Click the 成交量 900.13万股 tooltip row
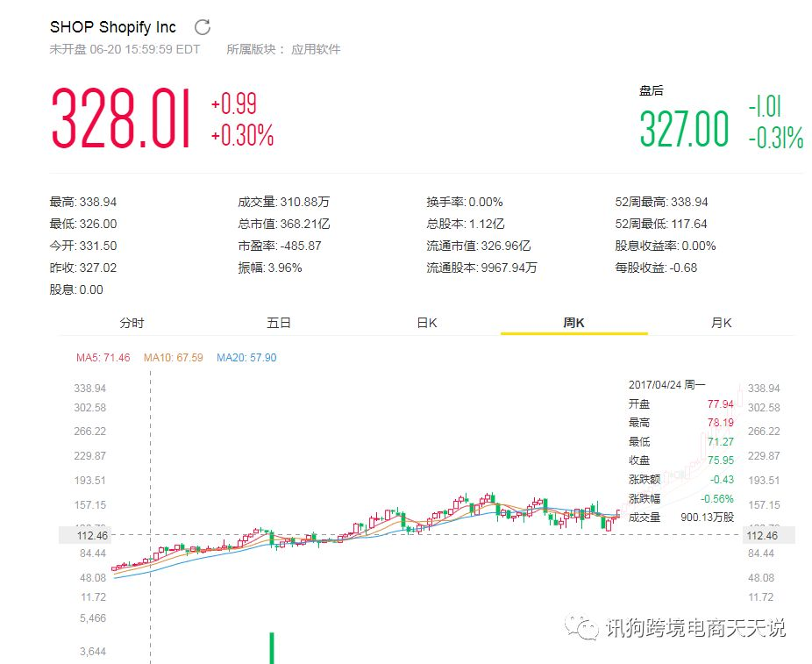Image resolution: width=812 pixels, height=664 pixels. [681, 517]
